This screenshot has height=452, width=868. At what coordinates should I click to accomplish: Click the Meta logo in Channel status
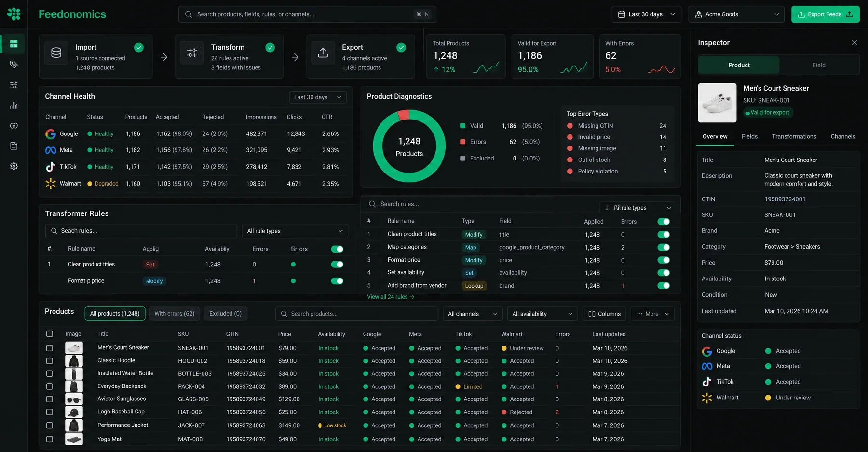pyautogui.click(x=707, y=366)
